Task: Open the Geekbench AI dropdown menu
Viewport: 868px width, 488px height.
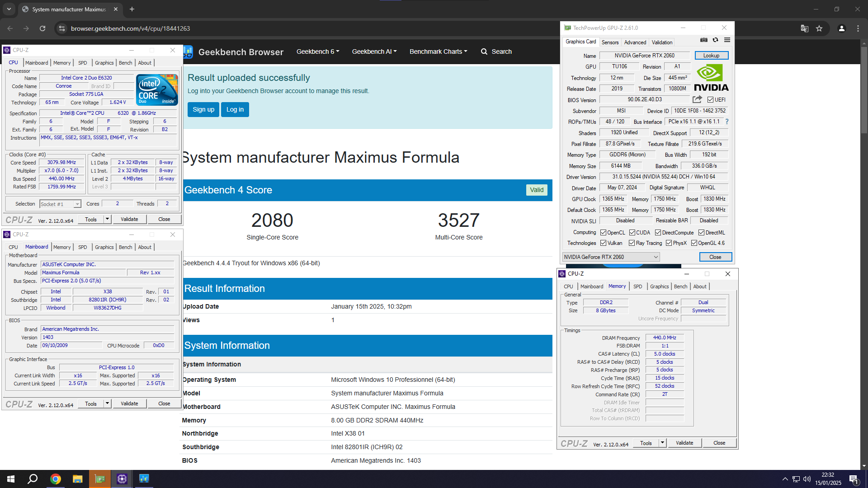Action: coord(374,52)
